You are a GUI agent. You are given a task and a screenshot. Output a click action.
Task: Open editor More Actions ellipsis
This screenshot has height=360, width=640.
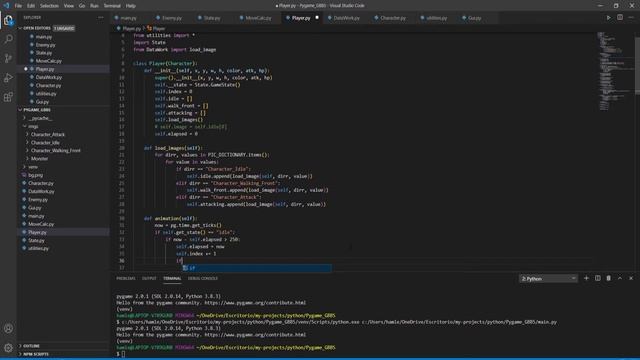coord(631,18)
